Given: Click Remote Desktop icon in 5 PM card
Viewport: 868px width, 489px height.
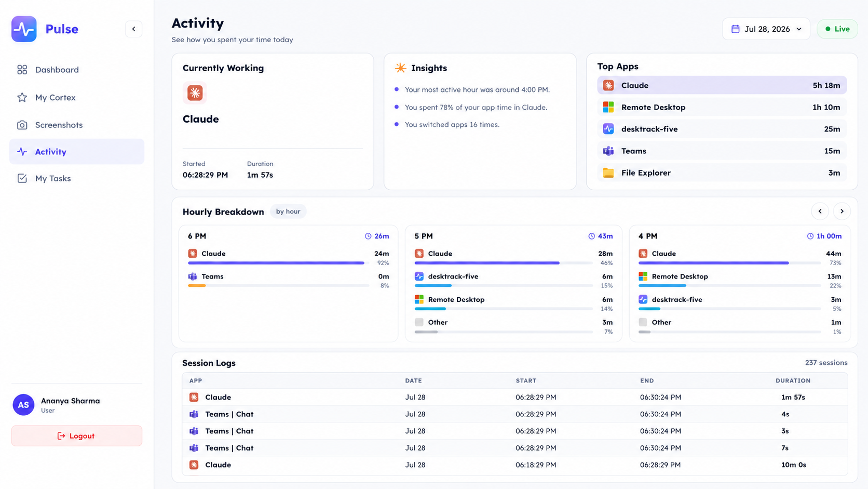Looking at the screenshot, I should (419, 299).
